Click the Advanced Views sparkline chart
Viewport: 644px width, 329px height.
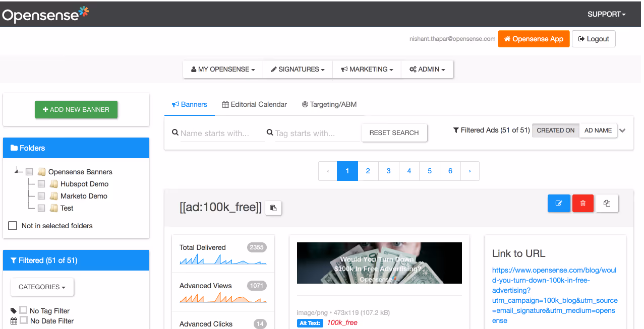point(222,300)
